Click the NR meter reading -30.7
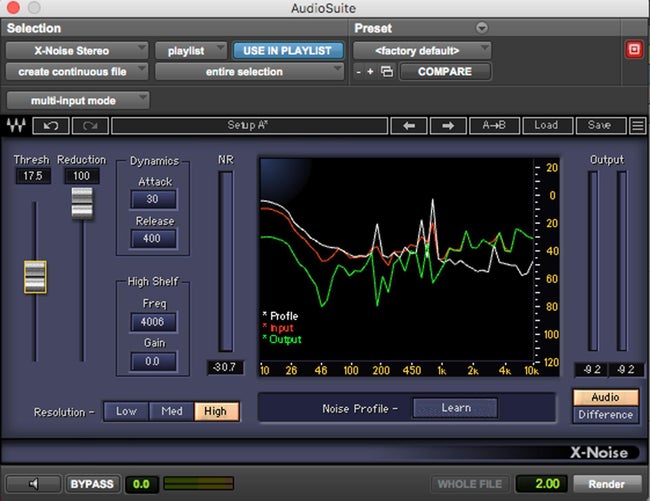This screenshot has width=650, height=501. 225,367
